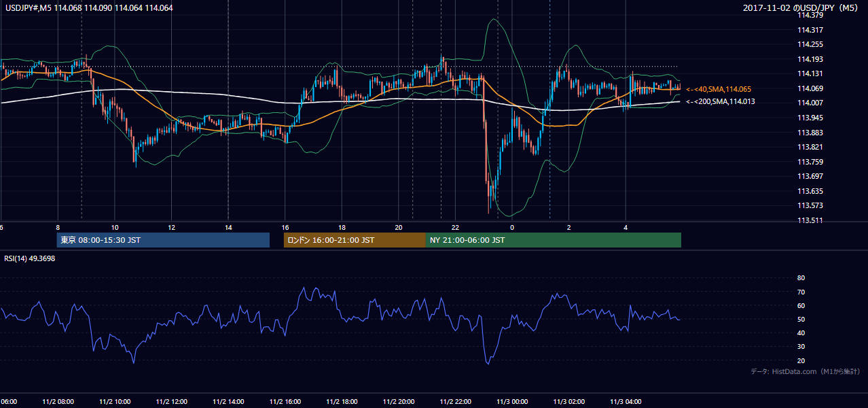Click the RSI scale value 40

[x=801, y=333]
